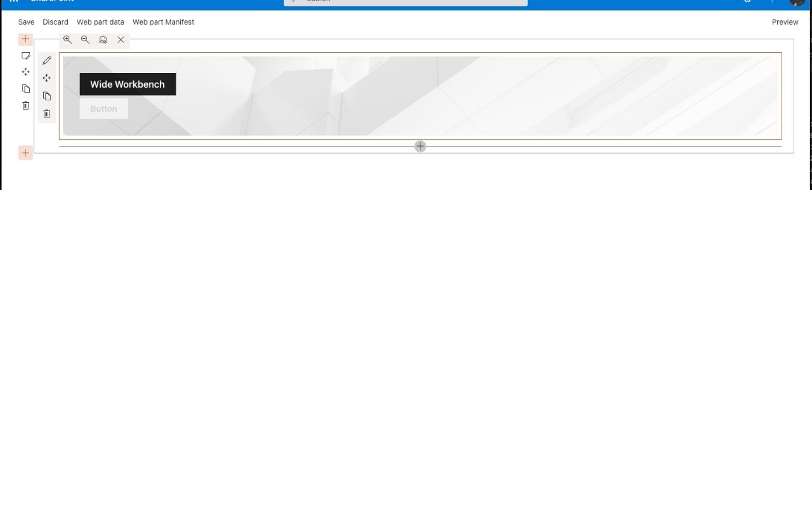
Task: Open Web part data
Action: point(100,22)
